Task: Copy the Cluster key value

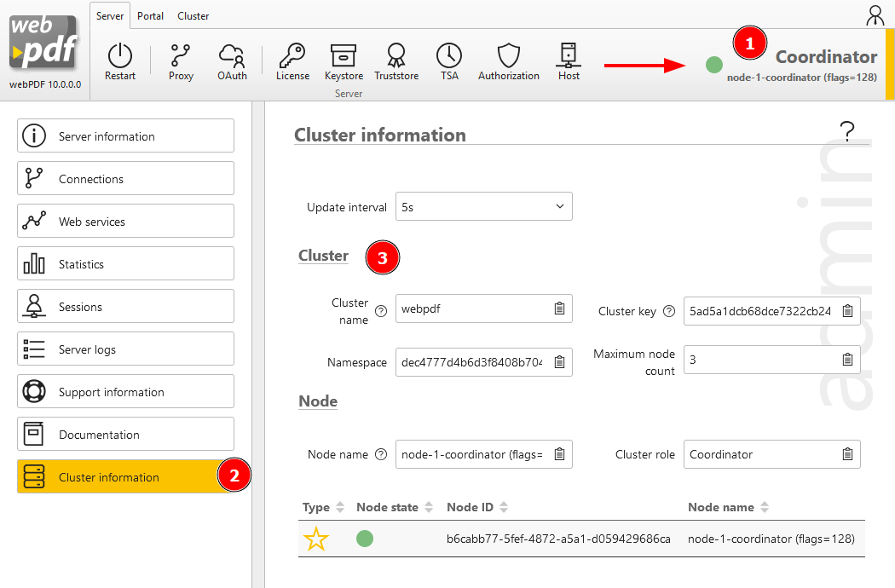Action: [846, 310]
